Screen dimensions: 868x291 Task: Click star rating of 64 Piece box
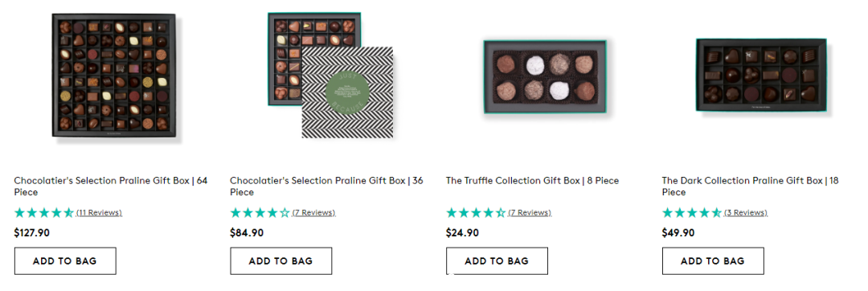pyautogui.click(x=43, y=212)
